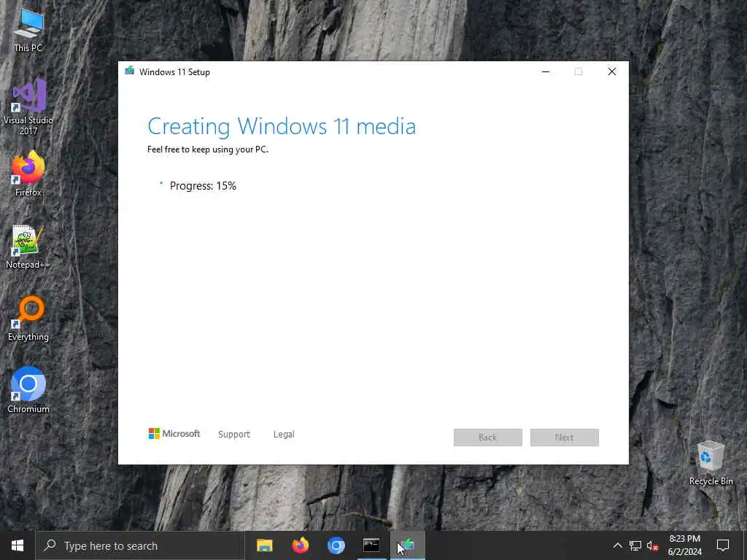Switch to the terminal taskbar window
This screenshot has width=747, height=560.
371,545
